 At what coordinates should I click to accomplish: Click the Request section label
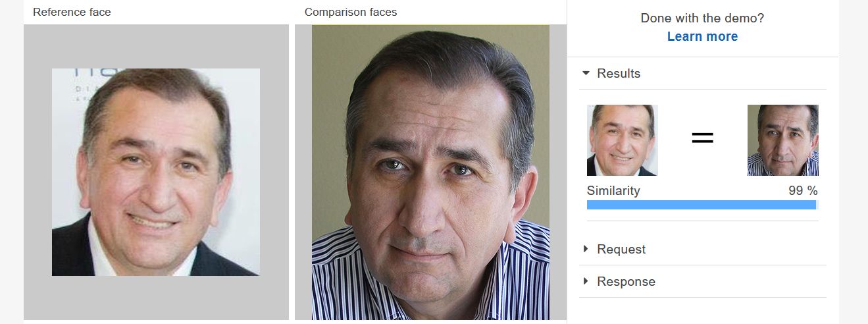point(621,249)
